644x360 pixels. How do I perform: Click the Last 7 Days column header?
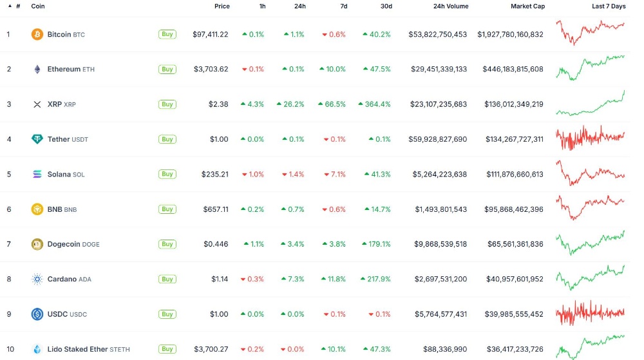click(609, 6)
